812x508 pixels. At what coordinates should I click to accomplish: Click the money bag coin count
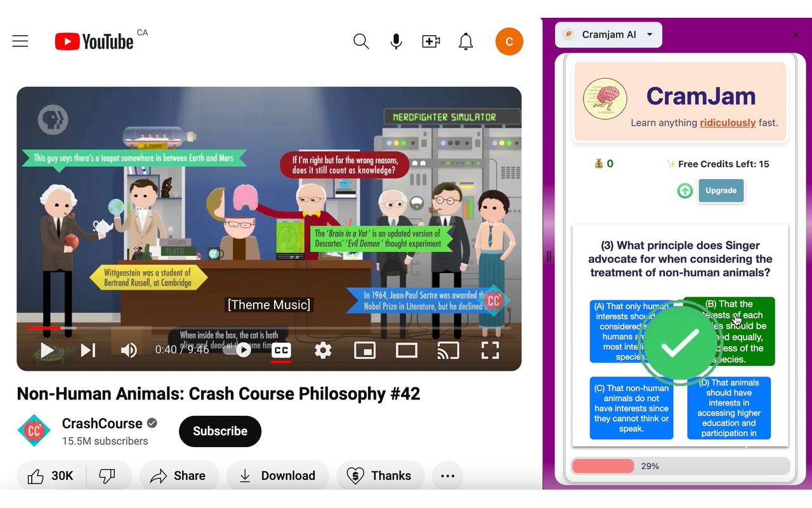point(604,164)
